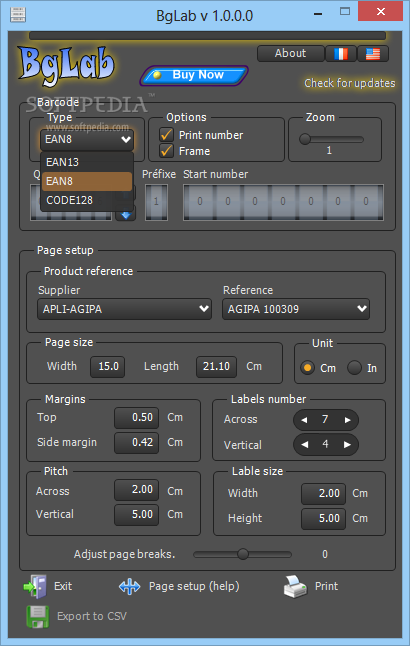Minimize the BgLab window
Screen dimensions: 410x646
point(318,14)
